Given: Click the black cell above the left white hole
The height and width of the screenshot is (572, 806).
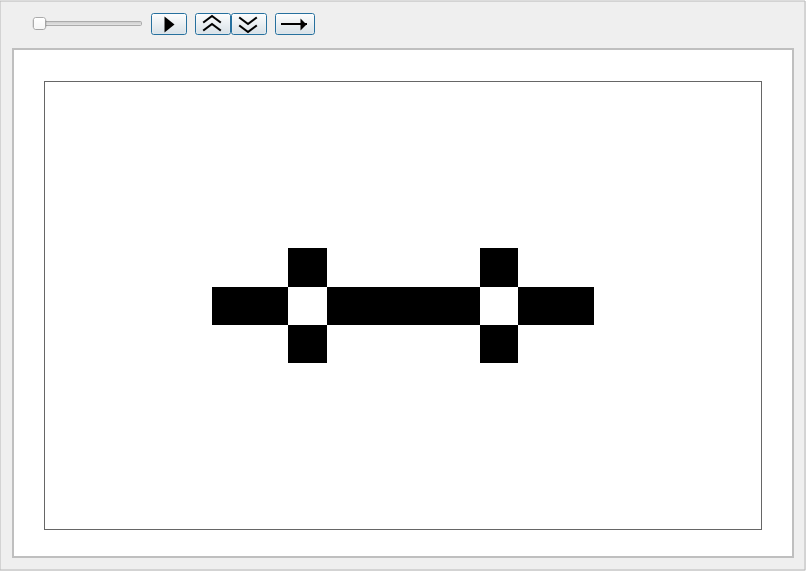Looking at the screenshot, I should point(307,267).
